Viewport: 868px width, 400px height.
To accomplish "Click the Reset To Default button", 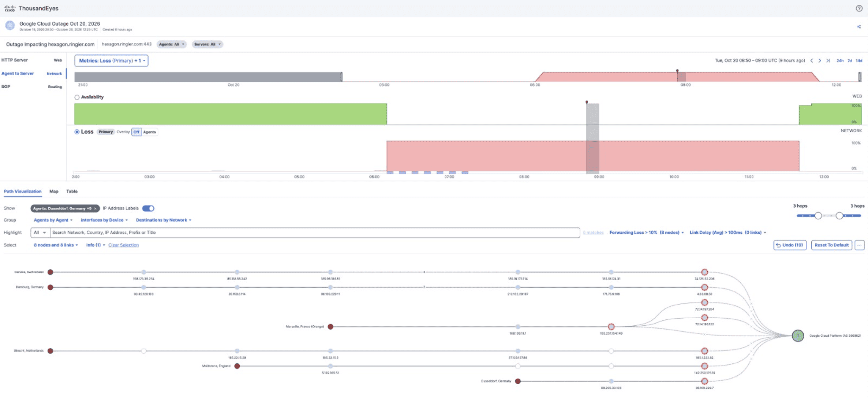I will (831, 245).
